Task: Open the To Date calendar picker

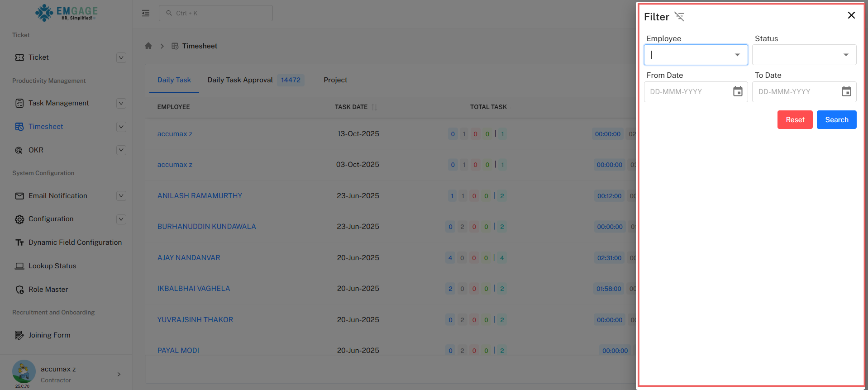Action: coord(846,92)
